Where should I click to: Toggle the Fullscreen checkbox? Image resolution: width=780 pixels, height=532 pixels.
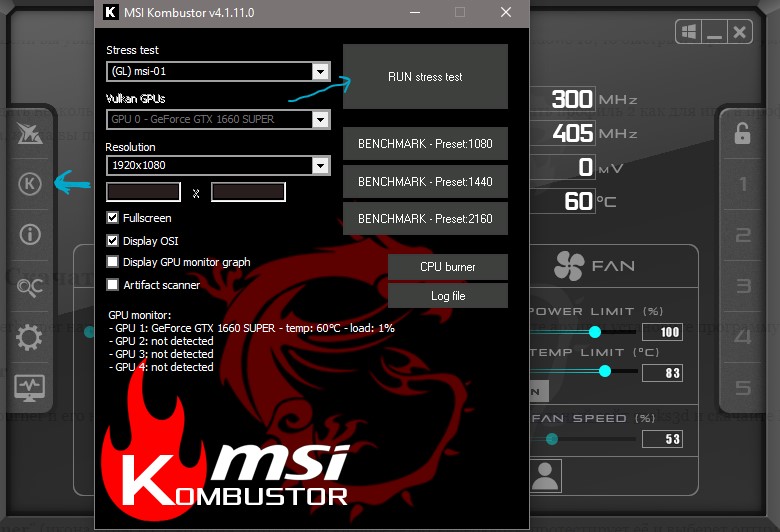[x=112, y=217]
